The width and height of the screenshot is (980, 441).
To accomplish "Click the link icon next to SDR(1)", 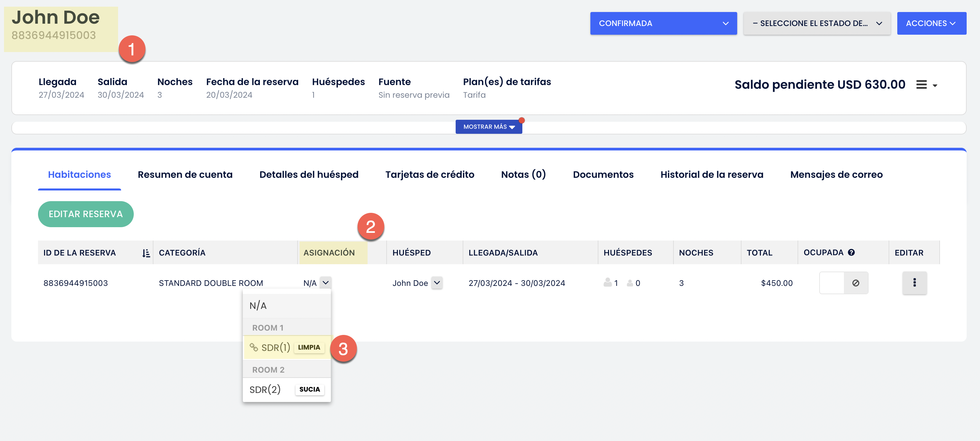I will 254,347.
